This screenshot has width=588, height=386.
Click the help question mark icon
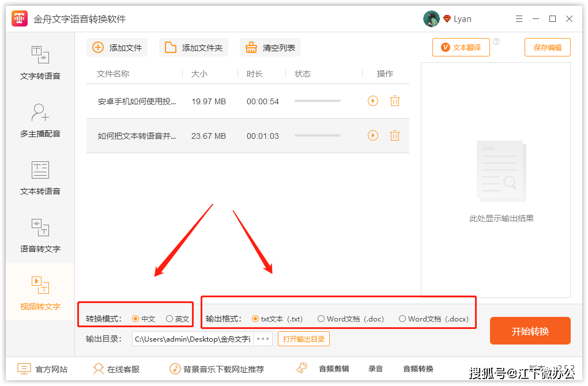(496, 41)
